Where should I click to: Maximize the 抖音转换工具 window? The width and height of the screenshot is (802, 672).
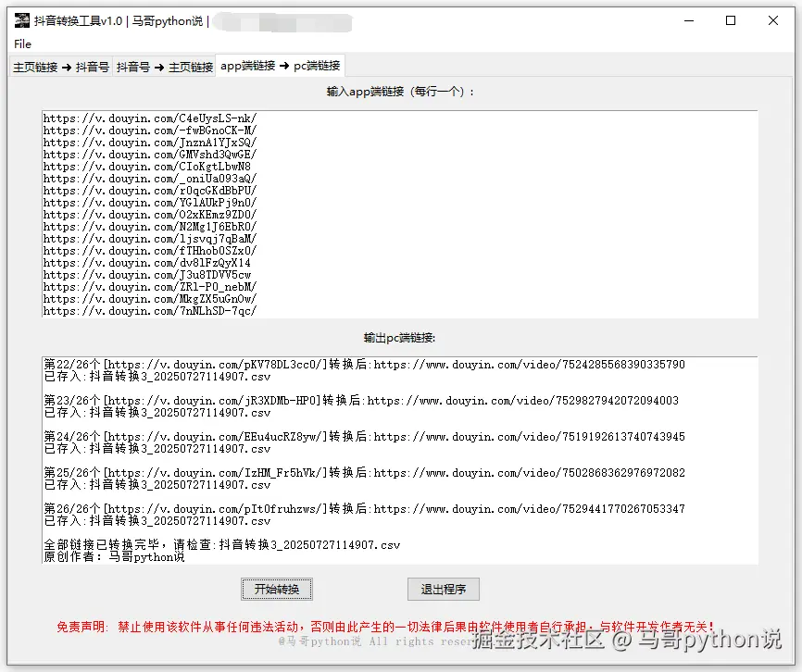click(731, 20)
